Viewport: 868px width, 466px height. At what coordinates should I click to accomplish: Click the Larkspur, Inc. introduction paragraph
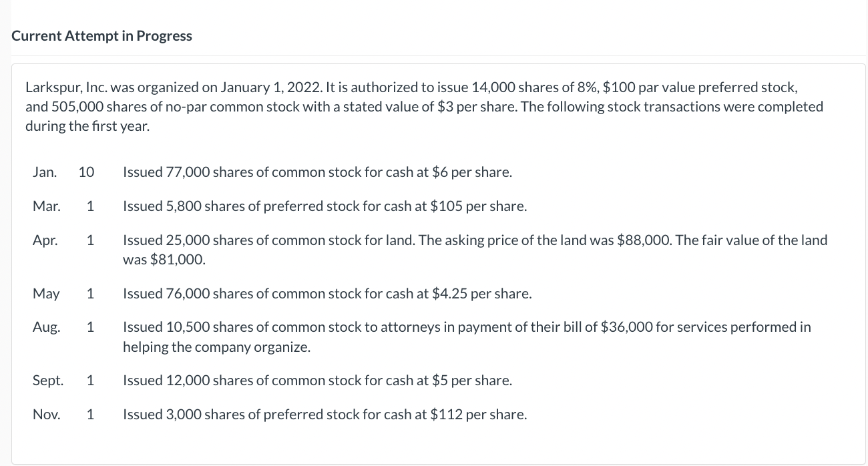click(x=425, y=107)
